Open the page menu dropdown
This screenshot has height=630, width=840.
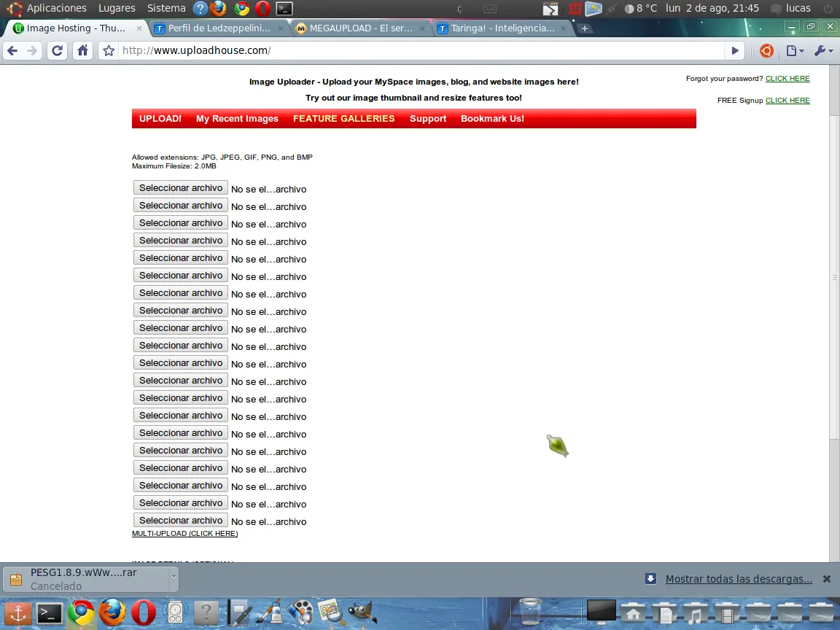(795, 51)
